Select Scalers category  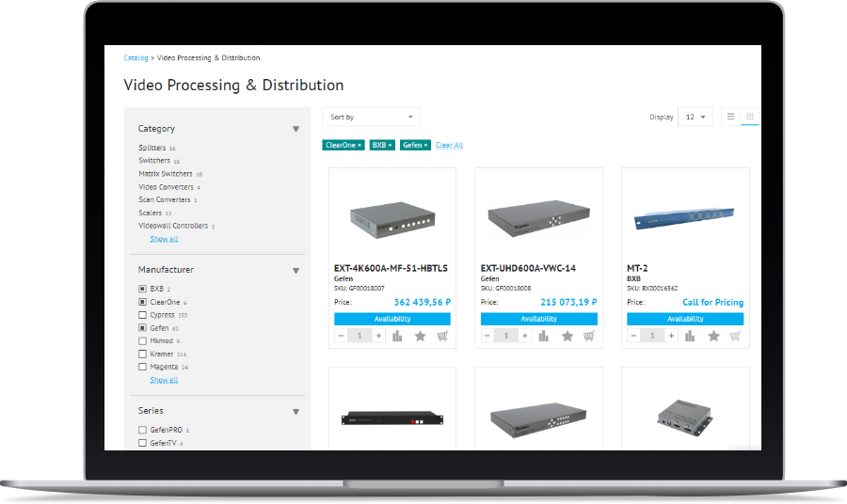151,213
